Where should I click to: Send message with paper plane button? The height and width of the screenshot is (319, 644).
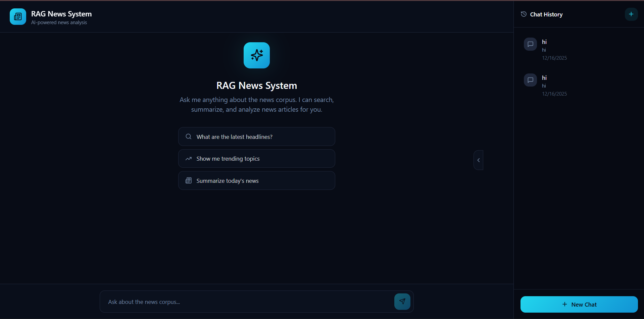[402, 302]
